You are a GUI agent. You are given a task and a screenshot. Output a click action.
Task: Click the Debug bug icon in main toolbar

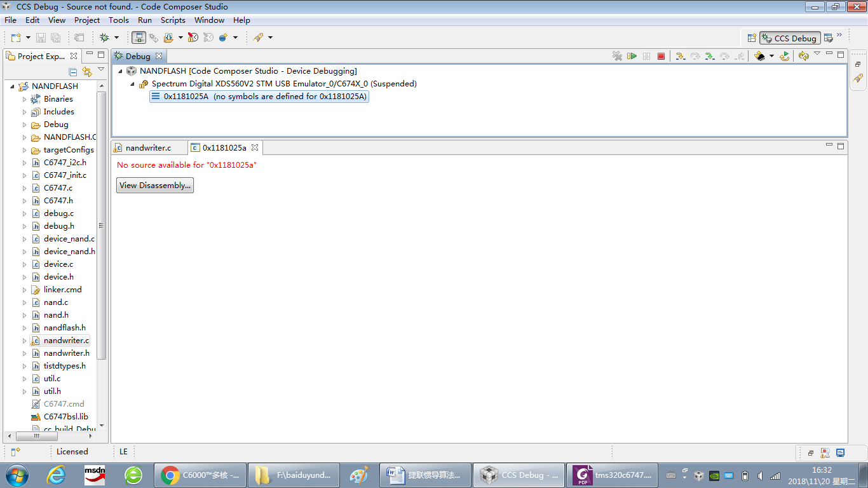click(104, 37)
